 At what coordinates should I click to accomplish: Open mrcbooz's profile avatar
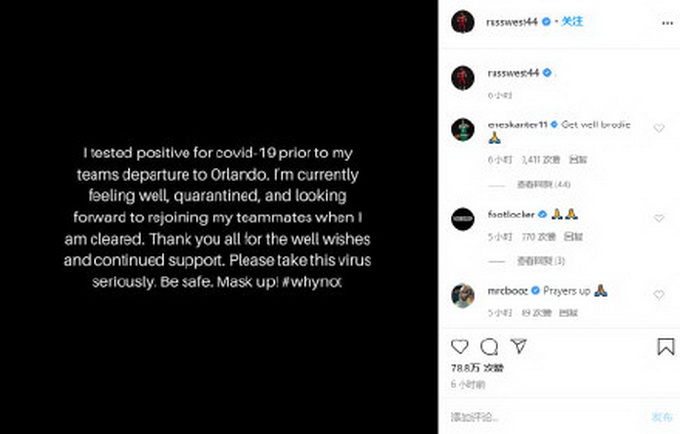click(462, 295)
